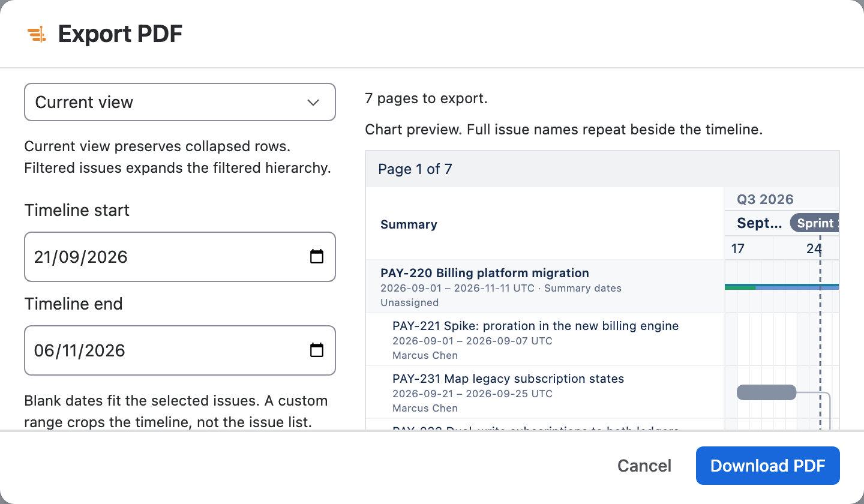The height and width of the screenshot is (504, 864).
Task: Click the Q3 2026 quarter label
Action: click(x=765, y=199)
